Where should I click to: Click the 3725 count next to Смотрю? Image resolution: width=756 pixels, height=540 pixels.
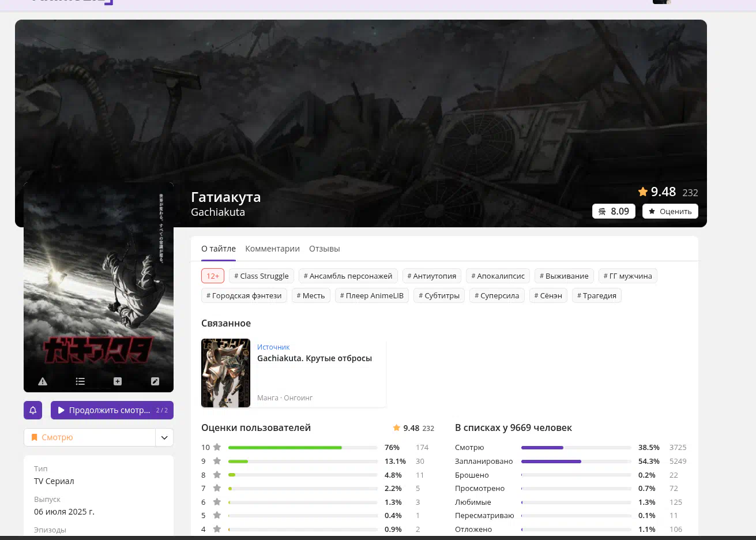pos(678,447)
